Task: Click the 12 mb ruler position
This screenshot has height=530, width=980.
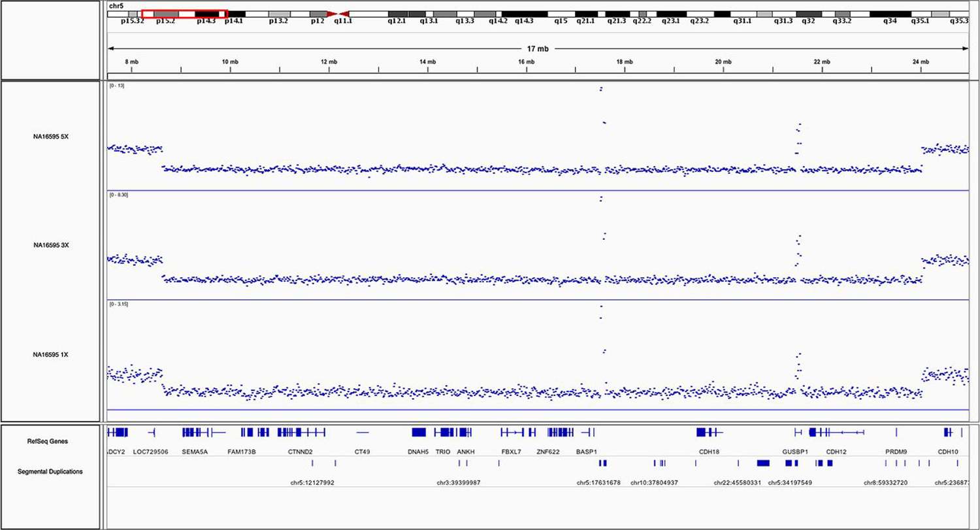Action: [329, 61]
